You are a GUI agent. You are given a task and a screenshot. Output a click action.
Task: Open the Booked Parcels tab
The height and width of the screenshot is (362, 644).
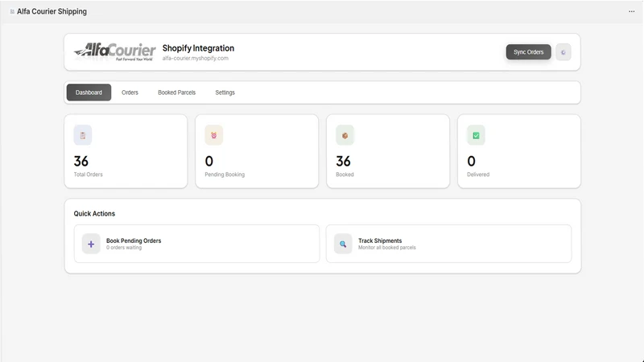(x=176, y=93)
